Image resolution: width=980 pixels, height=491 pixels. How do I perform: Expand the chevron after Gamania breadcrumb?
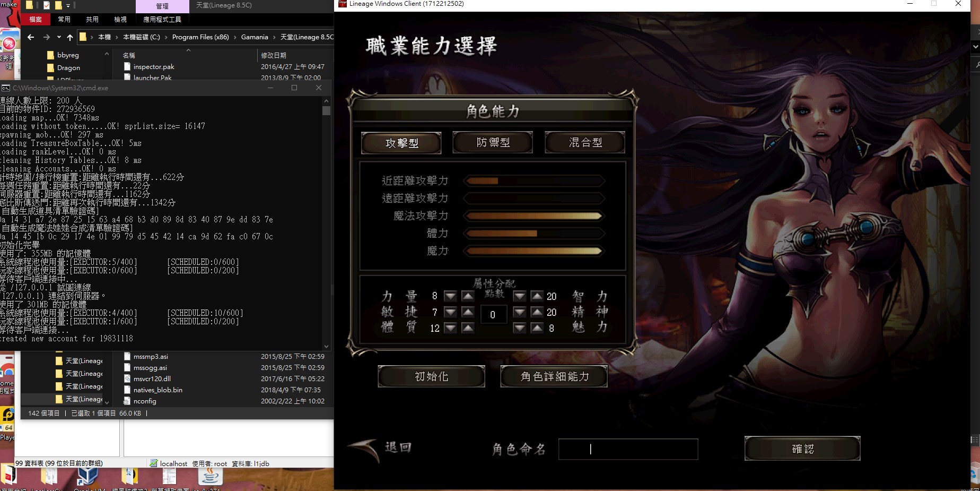click(275, 37)
